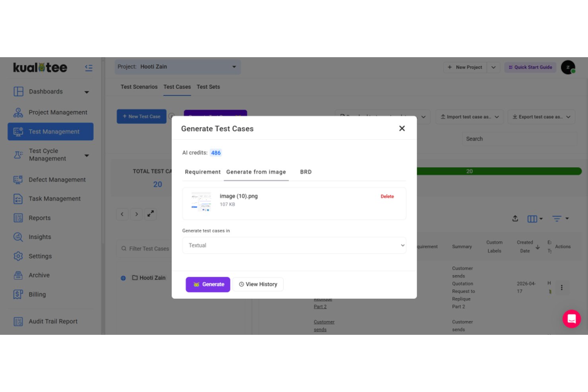Click the green progress bar showing 20
The height and width of the screenshot is (392, 588).
click(x=499, y=171)
